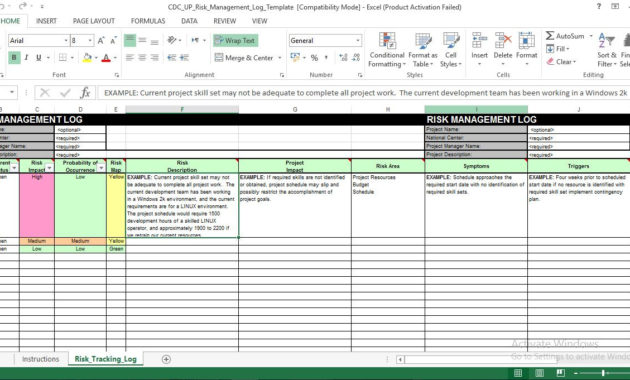Switch to Normal view in status bar
This screenshot has width=630, height=380.
[518, 373]
